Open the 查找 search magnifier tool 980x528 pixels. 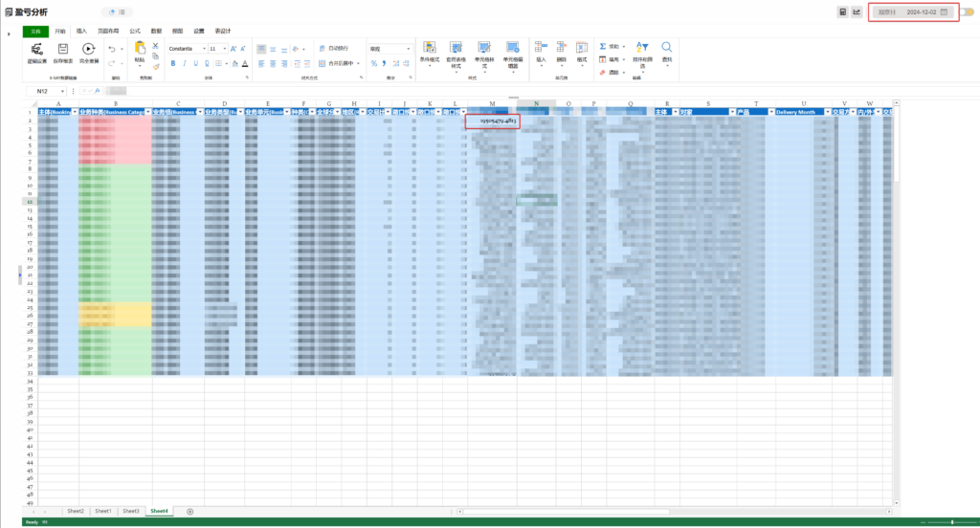(666, 48)
